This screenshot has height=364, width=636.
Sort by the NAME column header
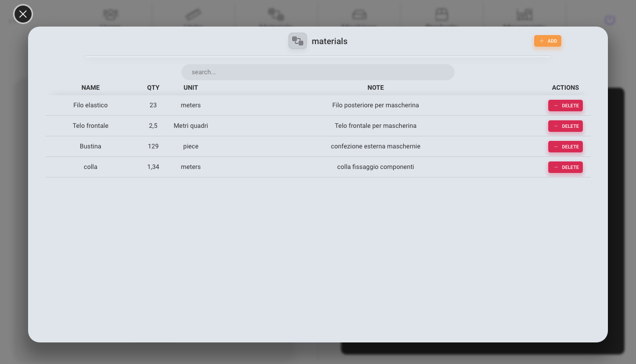[x=91, y=88]
